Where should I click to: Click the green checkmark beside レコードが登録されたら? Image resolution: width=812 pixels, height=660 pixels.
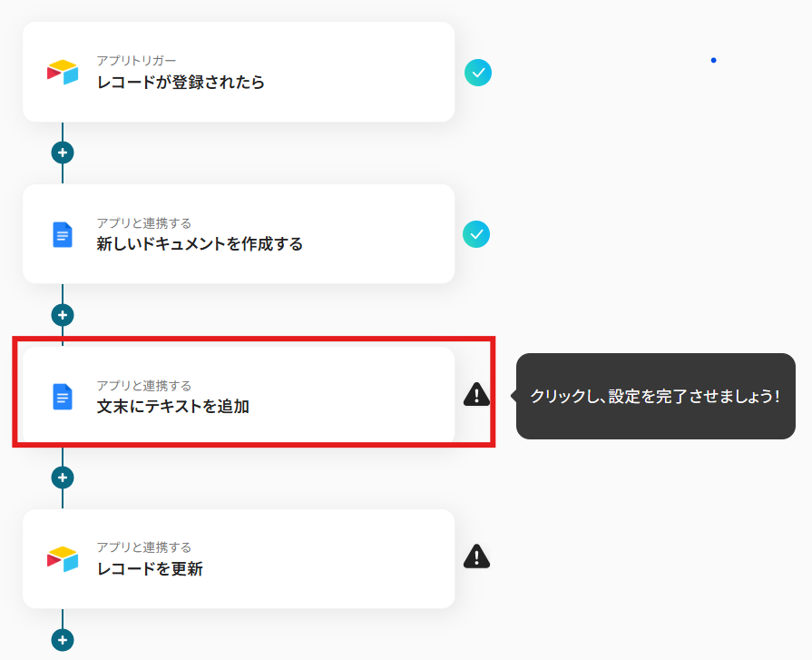click(478, 73)
